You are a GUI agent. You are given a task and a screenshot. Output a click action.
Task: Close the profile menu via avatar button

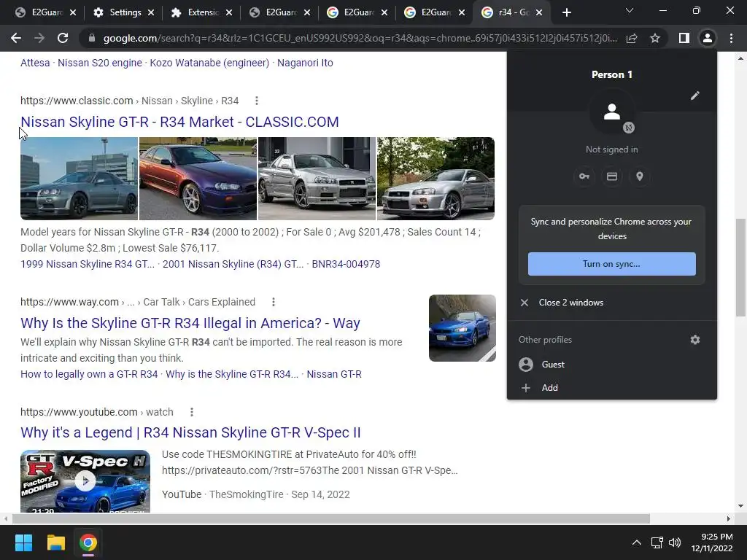708,38
